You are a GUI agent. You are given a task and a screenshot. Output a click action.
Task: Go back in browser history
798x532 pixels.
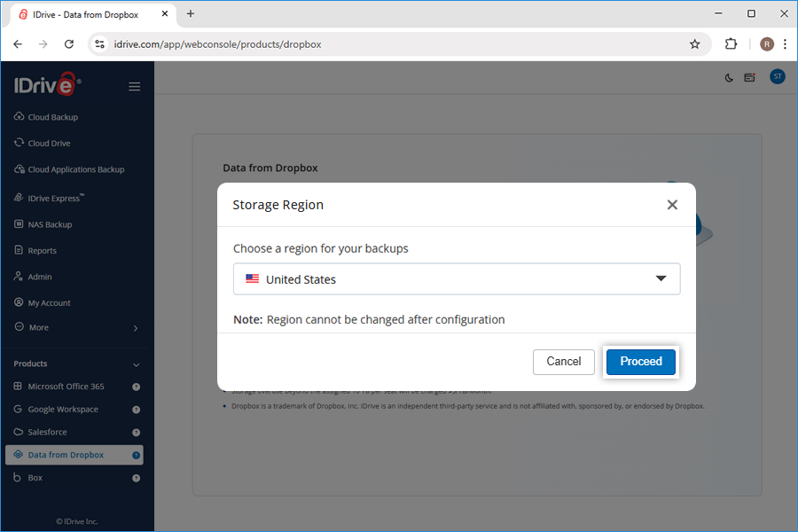tap(18, 44)
